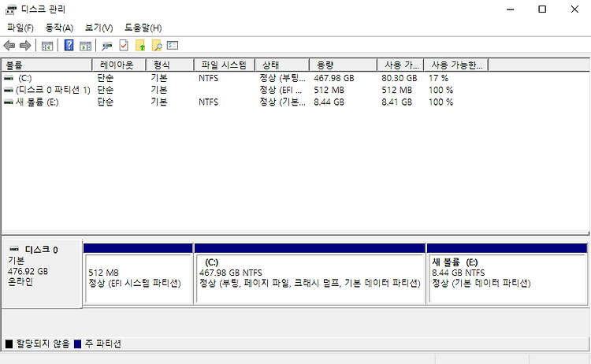Viewport: 591px width, 364px height.
Task: Click the 디스크 0 disk header panel
Action: click(x=42, y=273)
